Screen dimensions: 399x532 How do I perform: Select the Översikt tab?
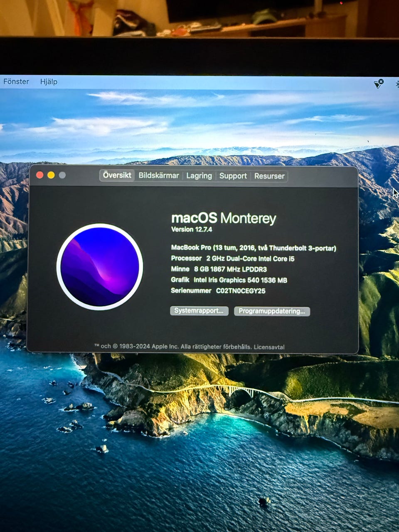(x=117, y=175)
